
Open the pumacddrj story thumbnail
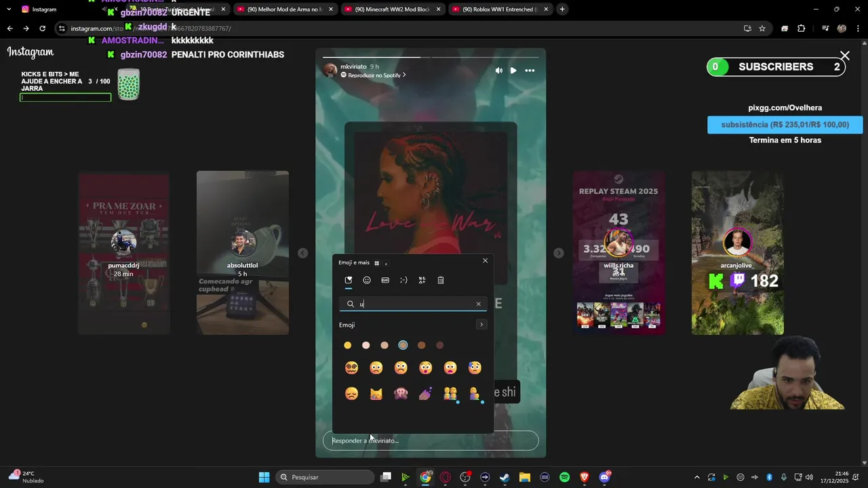[x=123, y=252]
